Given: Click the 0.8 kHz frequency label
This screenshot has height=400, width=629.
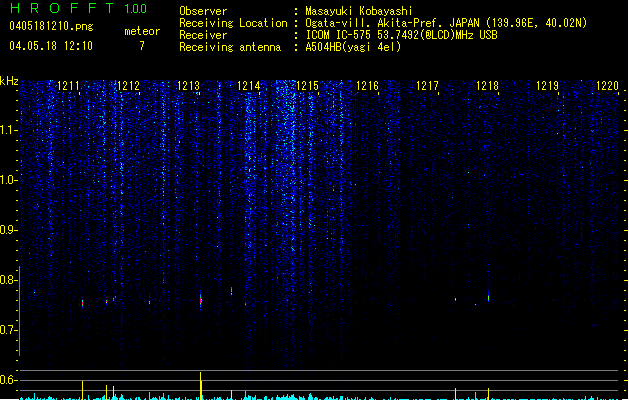Looking at the screenshot, I should 8,280.
